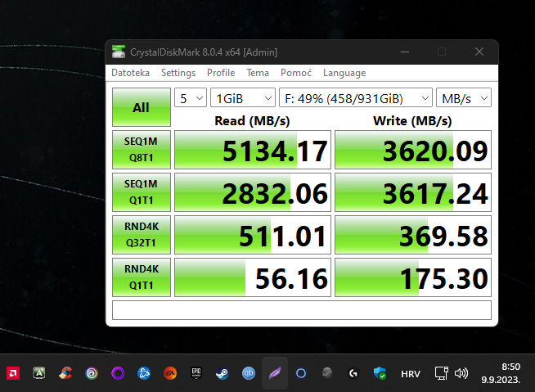Open the green 'A' app on taskbar
This screenshot has width=535, height=392.
point(39,373)
